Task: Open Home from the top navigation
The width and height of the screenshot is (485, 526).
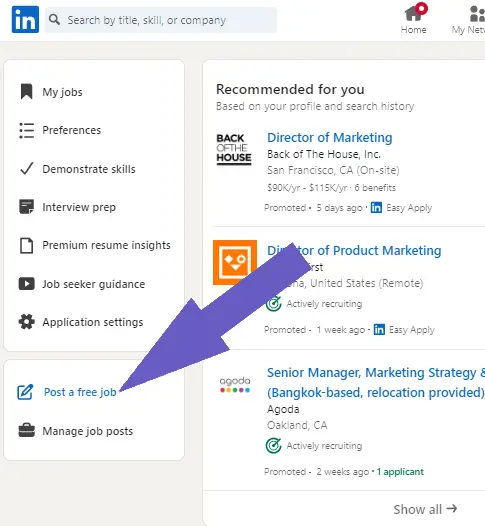Action: click(x=413, y=19)
